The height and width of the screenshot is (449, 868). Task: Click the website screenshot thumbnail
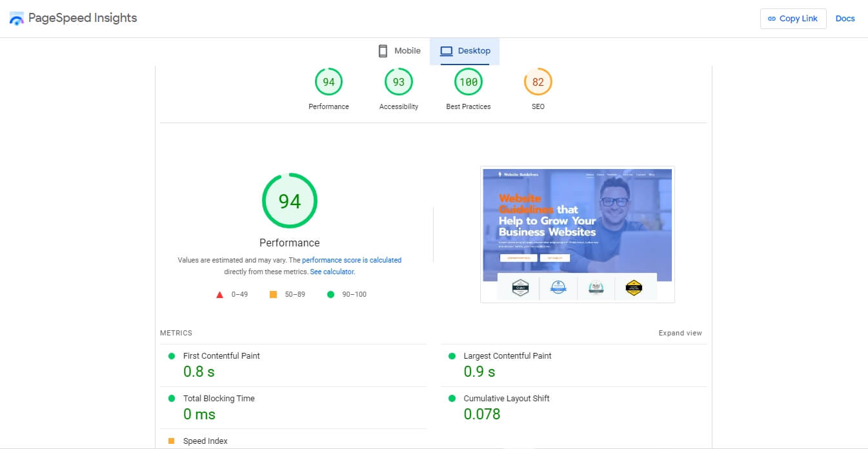click(x=577, y=234)
